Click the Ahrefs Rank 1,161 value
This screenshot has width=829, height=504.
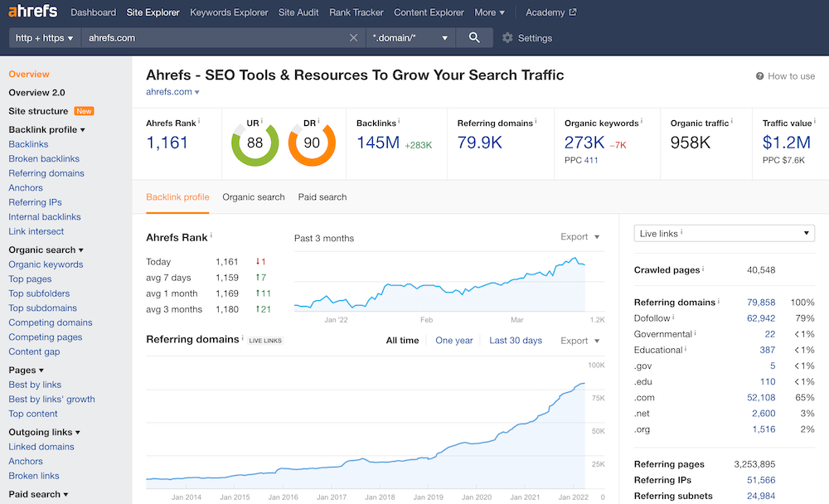[167, 143]
